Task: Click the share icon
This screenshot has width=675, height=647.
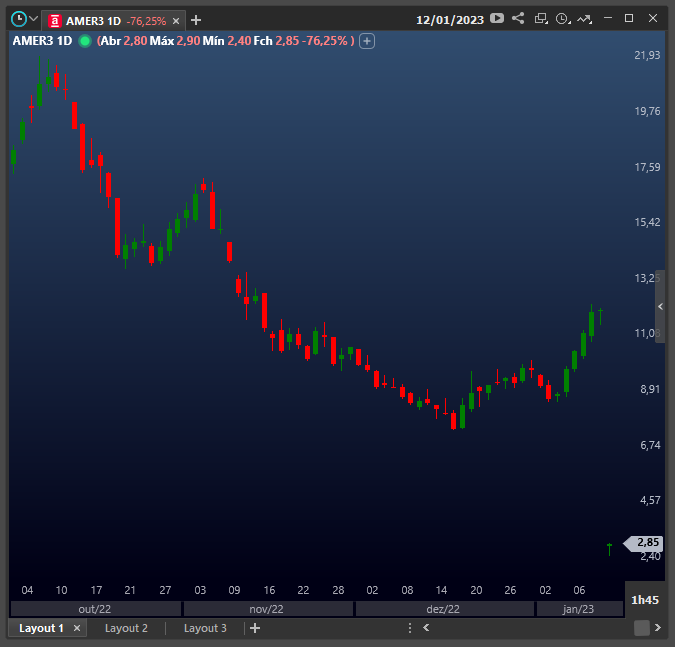Action: pos(518,19)
